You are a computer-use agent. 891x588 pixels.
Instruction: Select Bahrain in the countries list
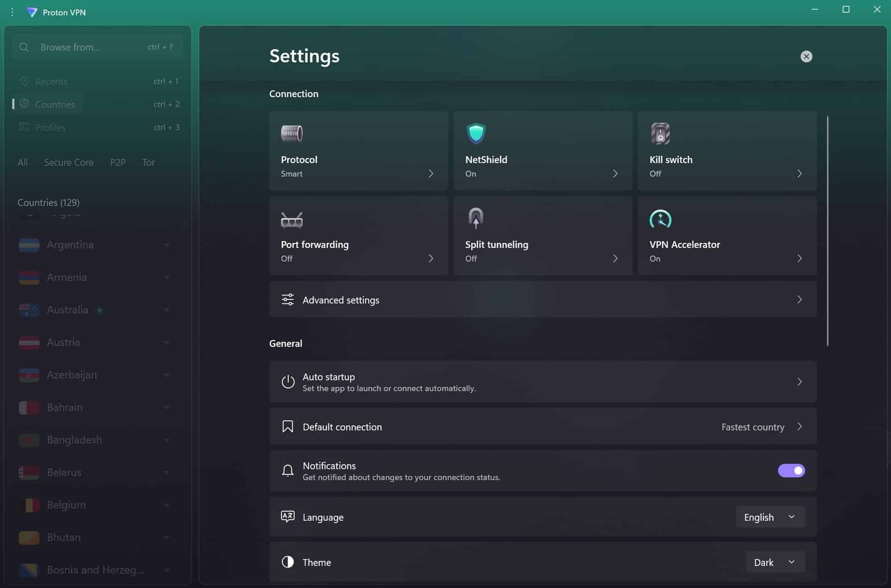point(65,407)
